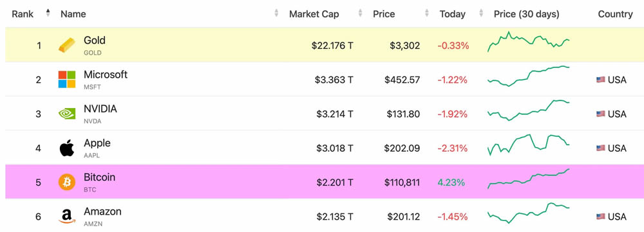Click the NVIDIA logo icon
This screenshot has height=232, width=644.
click(66, 114)
